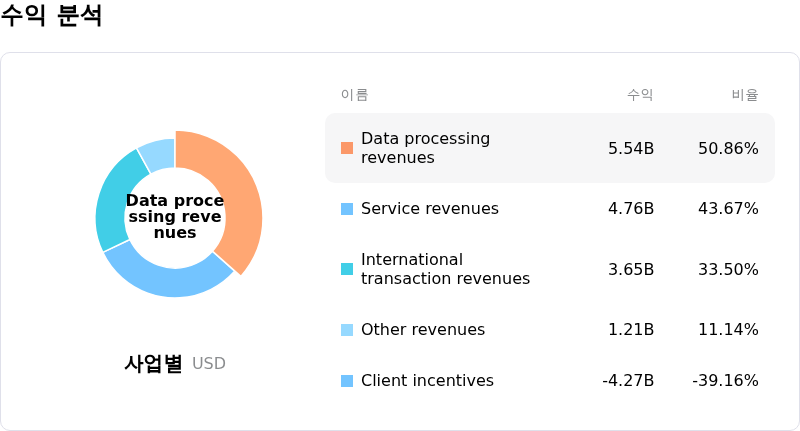This screenshot has height=431, width=800.
Task: Click the '비율' column header
Action: click(745, 95)
